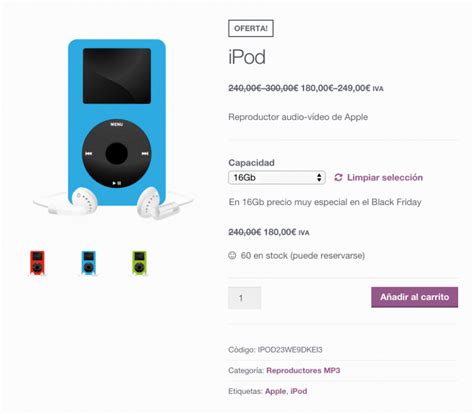This screenshot has width=474, height=414.
Task: Click the iPod product title
Action: tap(247, 57)
